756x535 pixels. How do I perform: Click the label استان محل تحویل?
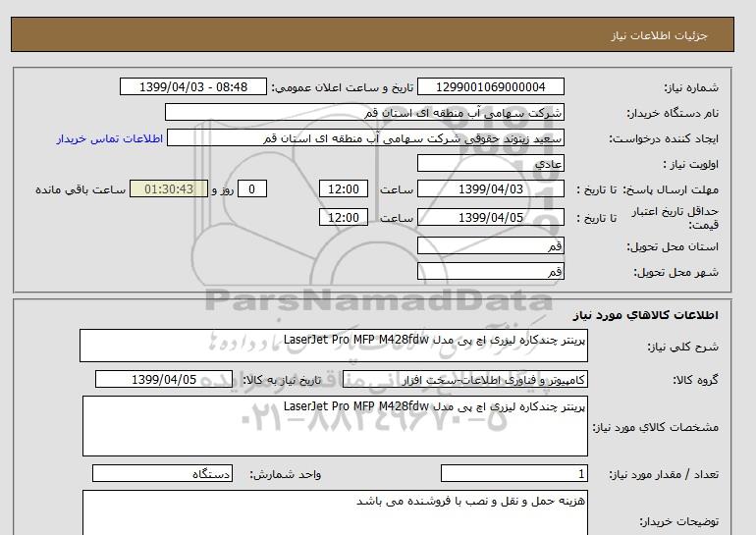(673, 246)
